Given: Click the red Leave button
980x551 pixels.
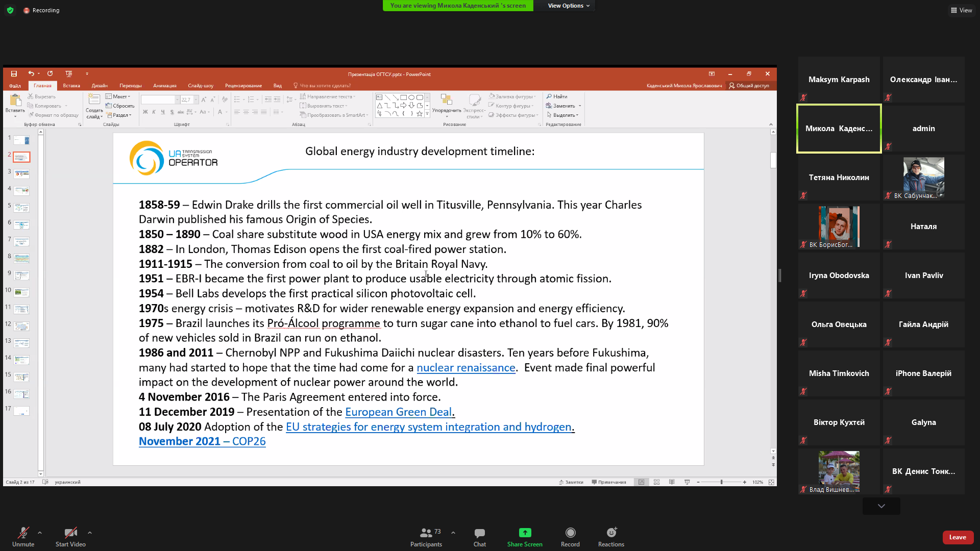Looking at the screenshot, I should tap(957, 537).
